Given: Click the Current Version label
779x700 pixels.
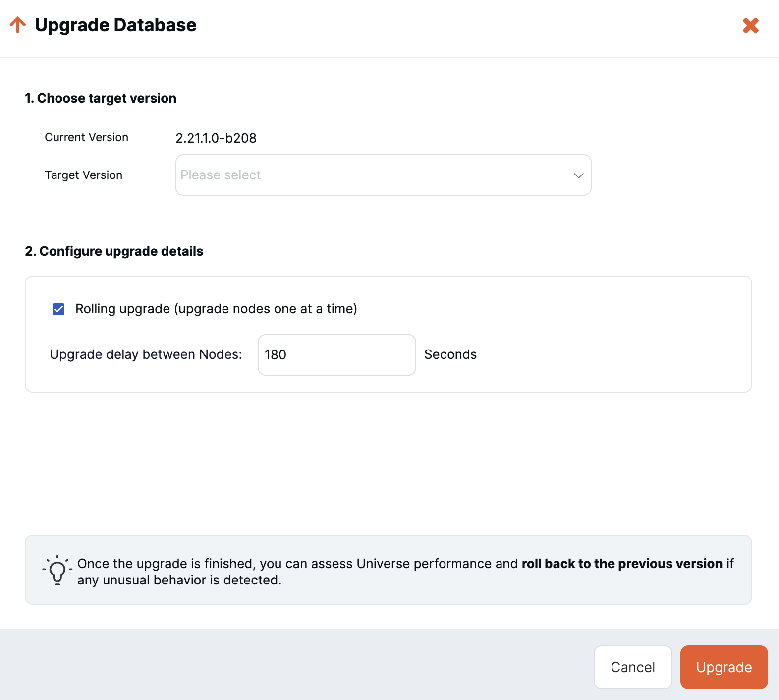Looking at the screenshot, I should (86, 137).
